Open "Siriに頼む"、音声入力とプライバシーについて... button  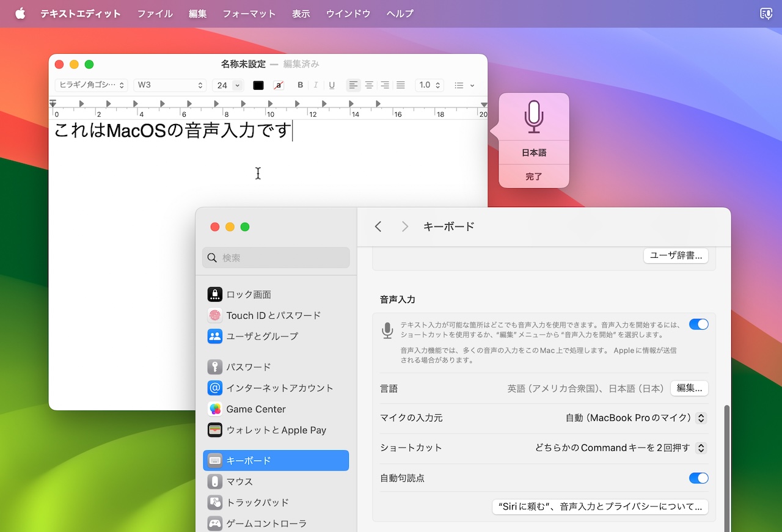600,507
